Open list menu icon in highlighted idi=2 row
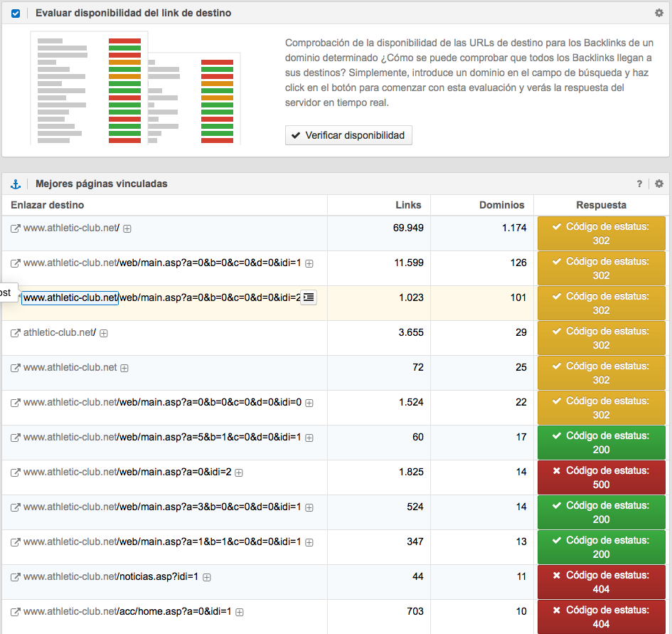The width and height of the screenshot is (672, 634). pyautogui.click(x=308, y=297)
